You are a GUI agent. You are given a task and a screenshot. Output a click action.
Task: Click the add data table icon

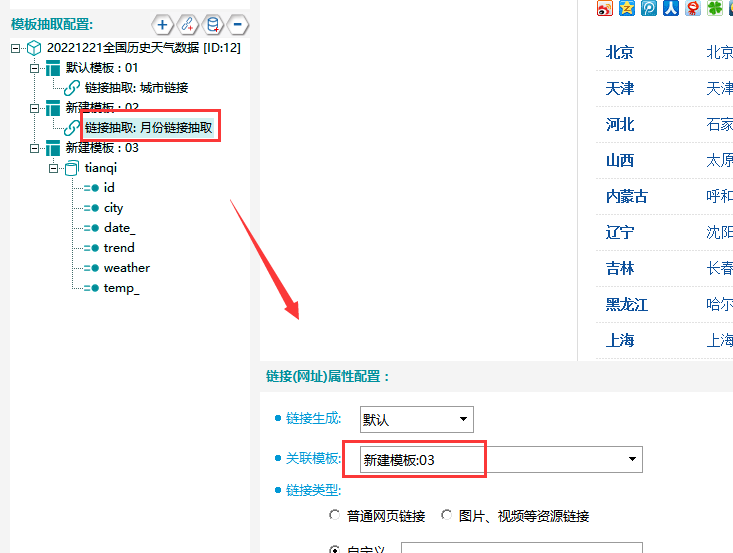tap(212, 24)
